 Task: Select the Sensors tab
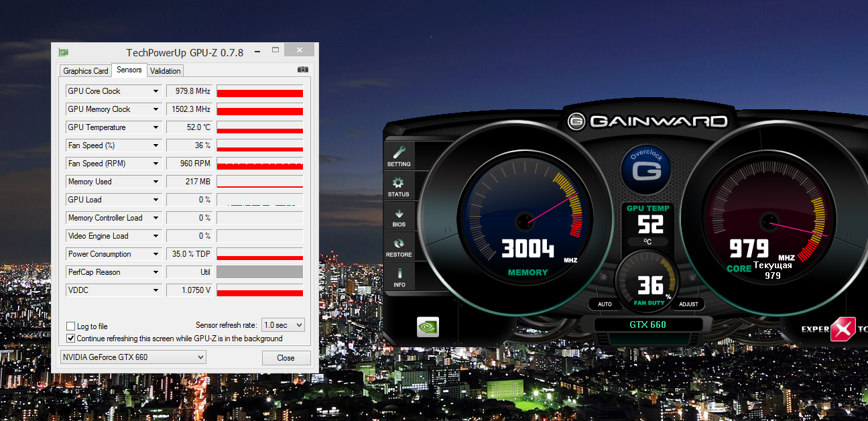coord(129,70)
